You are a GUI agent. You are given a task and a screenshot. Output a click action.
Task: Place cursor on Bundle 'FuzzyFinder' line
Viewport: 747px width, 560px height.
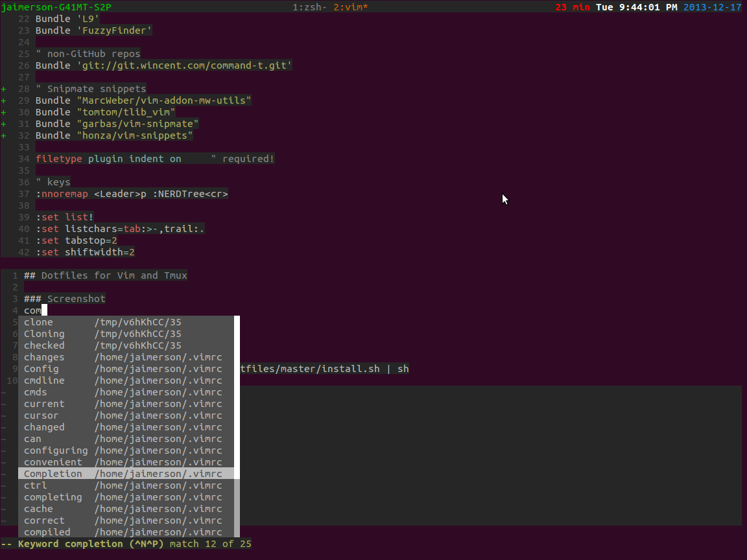coord(94,30)
